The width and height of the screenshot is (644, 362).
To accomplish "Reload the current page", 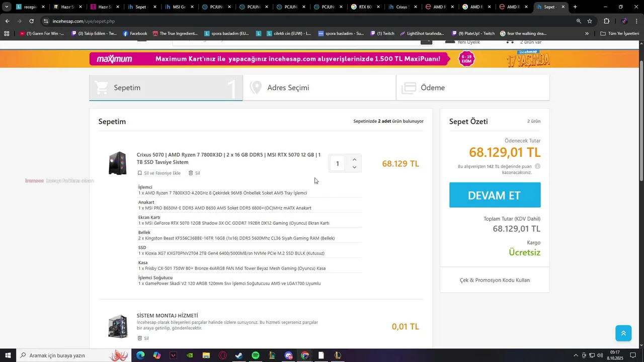I will click(x=31, y=21).
